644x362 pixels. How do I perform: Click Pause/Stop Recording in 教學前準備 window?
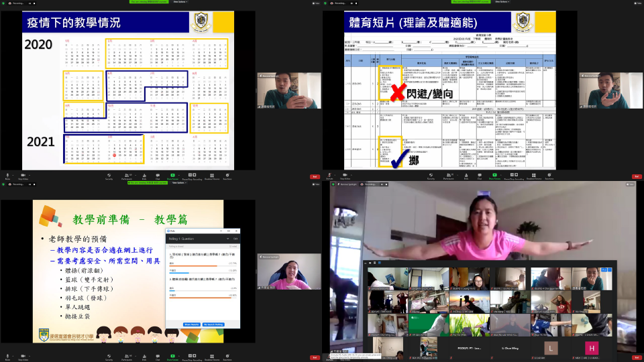(192, 357)
